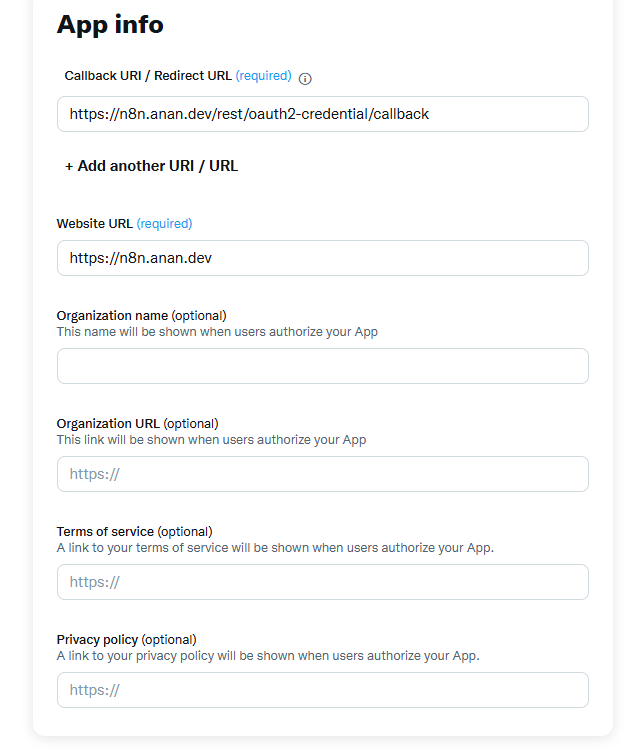This screenshot has width=634, height=753.
Task: Click the Callback URI / Redirect URL field
Action: (x=322, y=114)
